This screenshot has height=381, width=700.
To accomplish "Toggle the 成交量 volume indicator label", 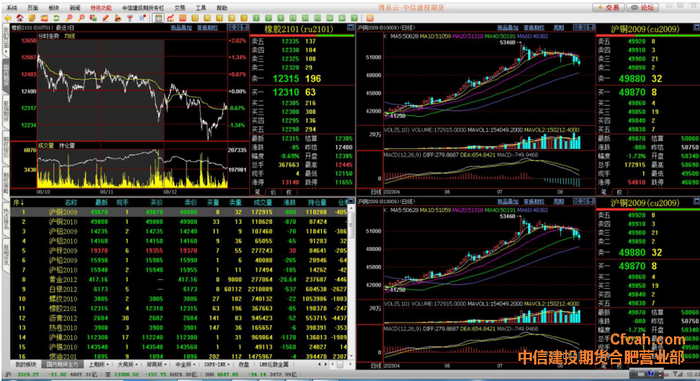I will coord(46,146).
